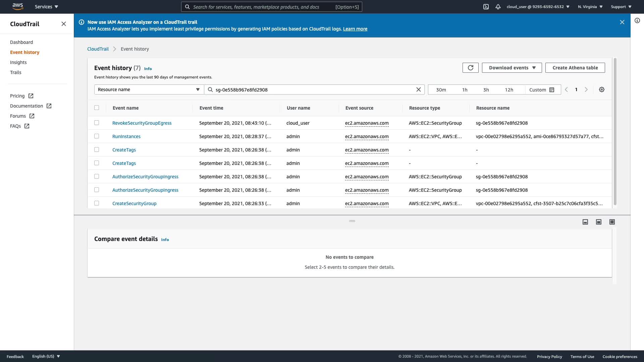Viewport: 644px width, 362px height.
Task: Click the Create Athena table button
Action: point(575,68)
